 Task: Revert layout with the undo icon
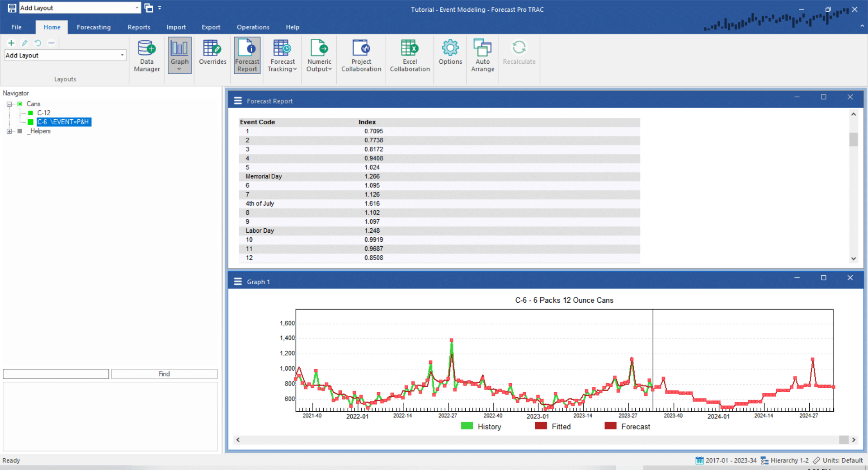pyautogui.click(x=38, y=43)
